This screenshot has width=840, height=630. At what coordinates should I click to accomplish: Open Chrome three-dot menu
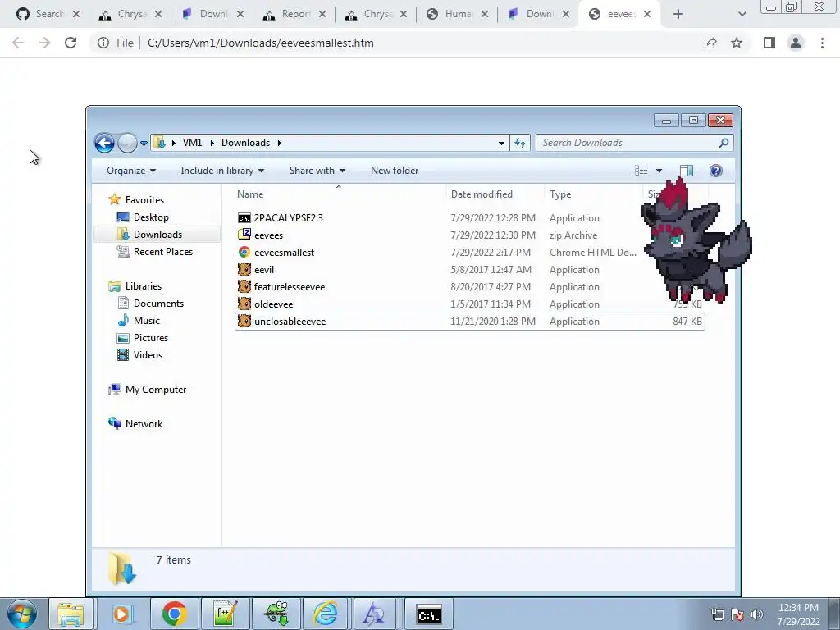(x=822, y=43)
